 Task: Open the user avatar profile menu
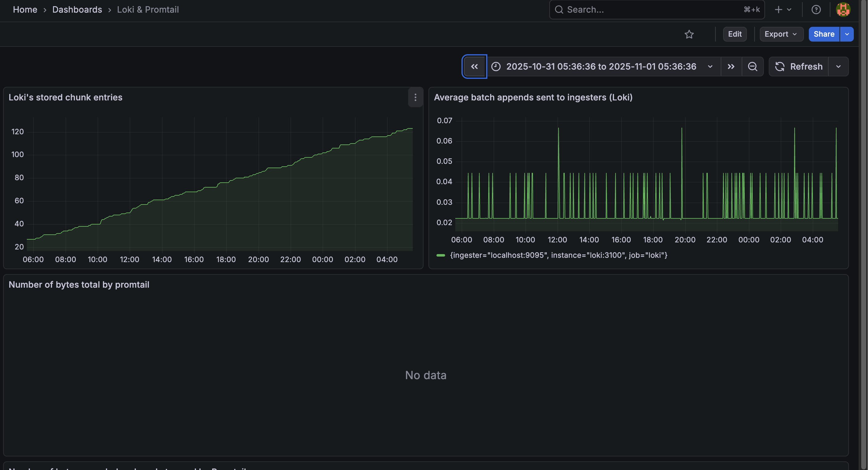843,10
